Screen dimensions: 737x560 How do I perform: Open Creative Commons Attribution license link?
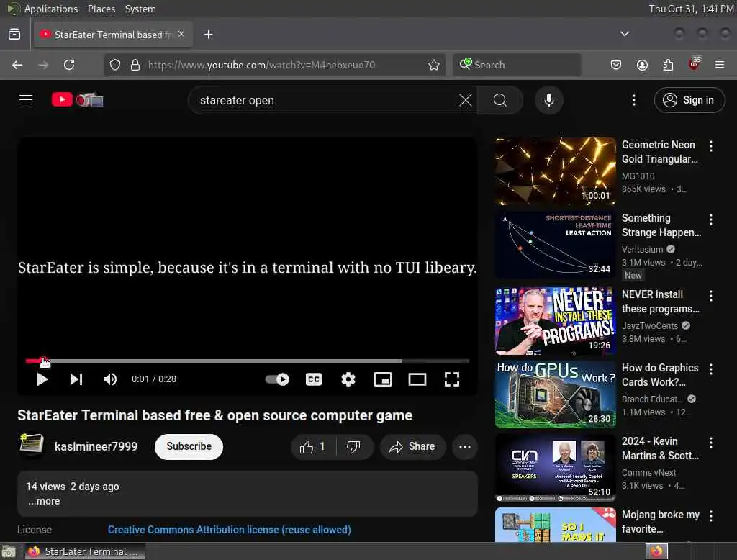230,530
